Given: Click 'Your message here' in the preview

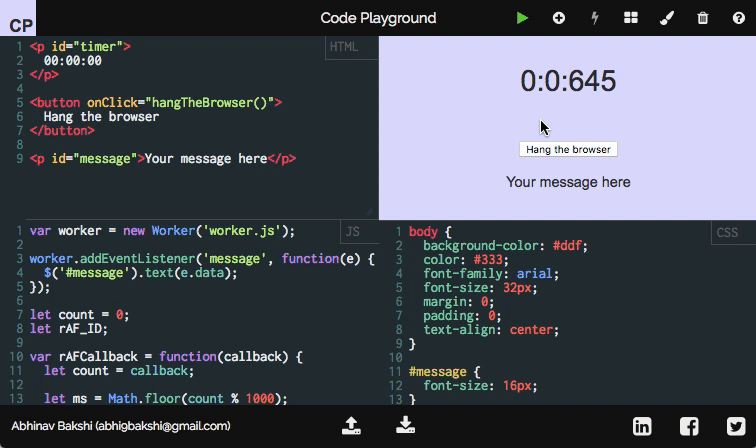Looking at the screenshot, I should 568,182.
